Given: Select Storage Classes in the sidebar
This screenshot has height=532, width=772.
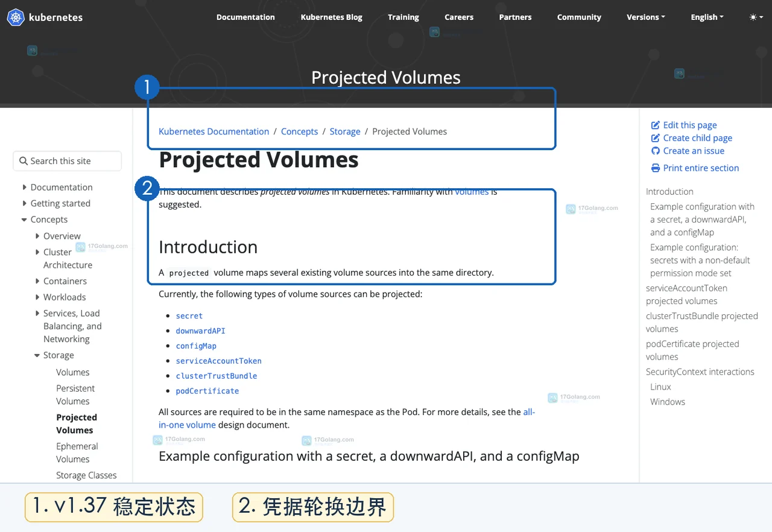Looking at the screenshot, I should tap(86, 475).
